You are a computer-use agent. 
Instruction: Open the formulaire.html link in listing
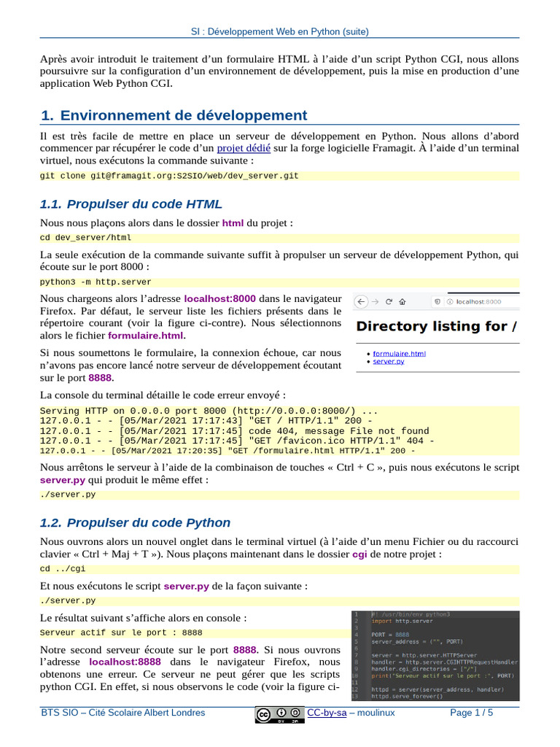pos(399,354)
